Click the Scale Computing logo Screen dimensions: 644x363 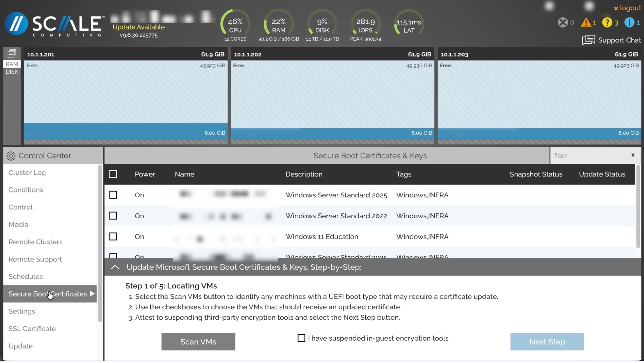pyautogui.click(x=54, y=24)
